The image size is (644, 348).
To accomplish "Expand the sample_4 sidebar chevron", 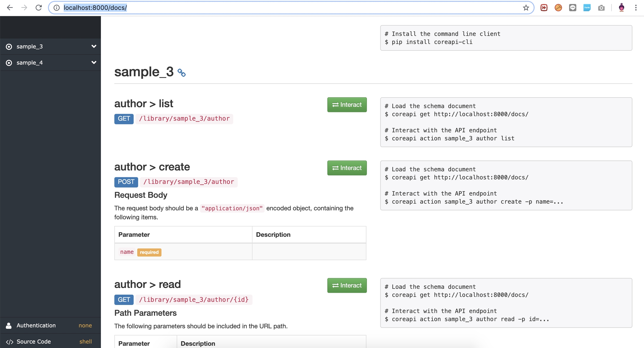I will click(94, 63).
